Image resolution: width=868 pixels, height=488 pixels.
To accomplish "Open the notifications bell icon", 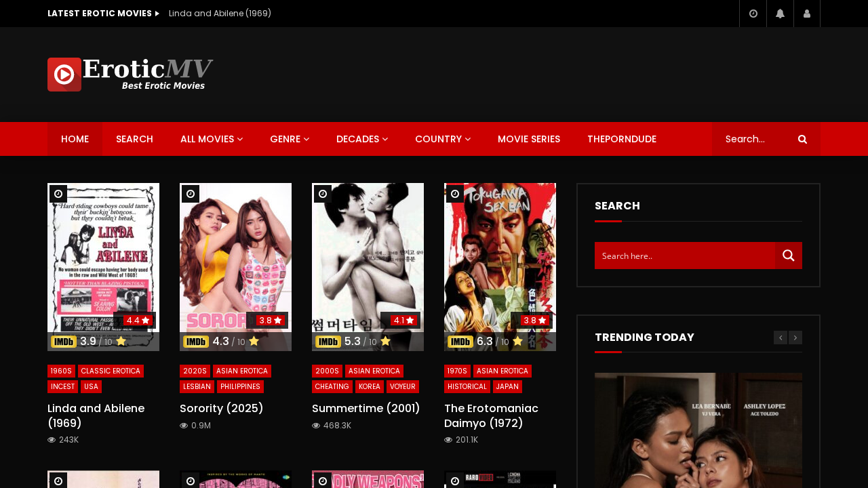I will pos(780,14).
